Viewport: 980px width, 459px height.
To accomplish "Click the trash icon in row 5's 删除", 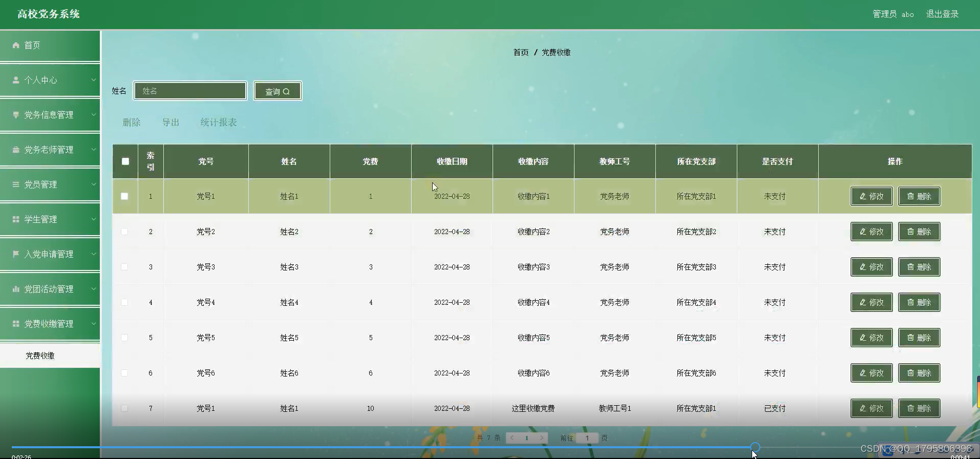I will [910, 338].
